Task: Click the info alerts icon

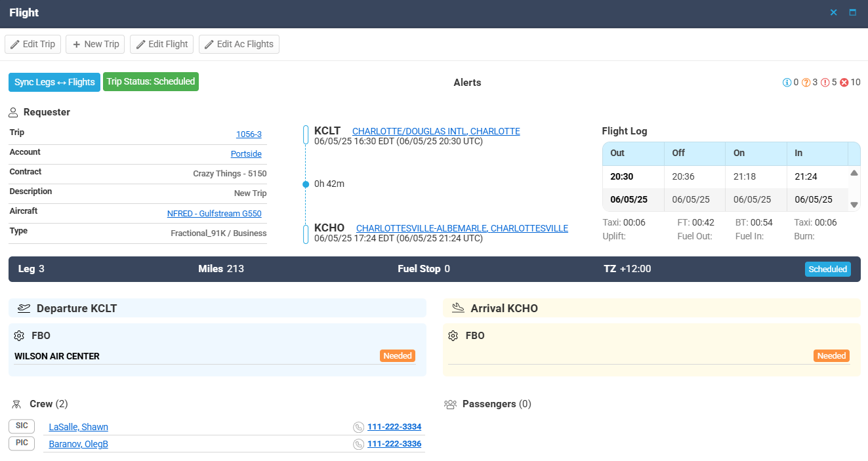Action: coord(787,83)
